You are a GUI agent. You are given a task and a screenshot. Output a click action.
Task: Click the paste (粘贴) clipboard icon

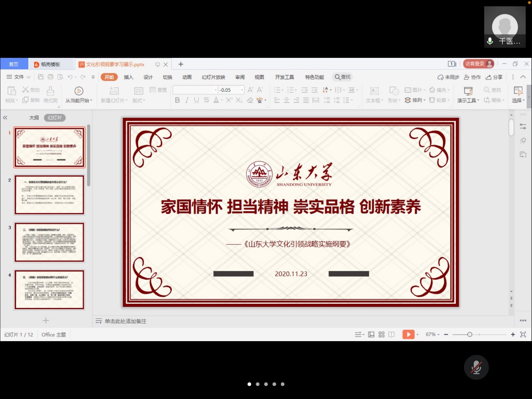(x=12, y=91)
